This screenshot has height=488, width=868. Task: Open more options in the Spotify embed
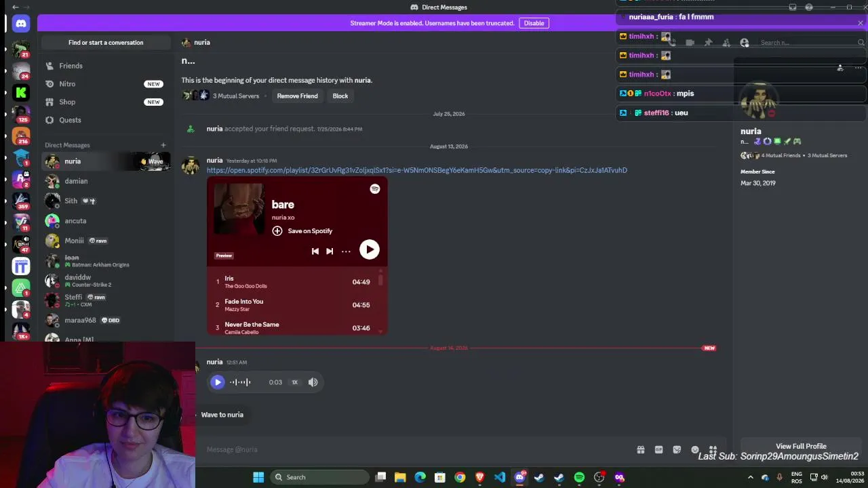(346, 251)
